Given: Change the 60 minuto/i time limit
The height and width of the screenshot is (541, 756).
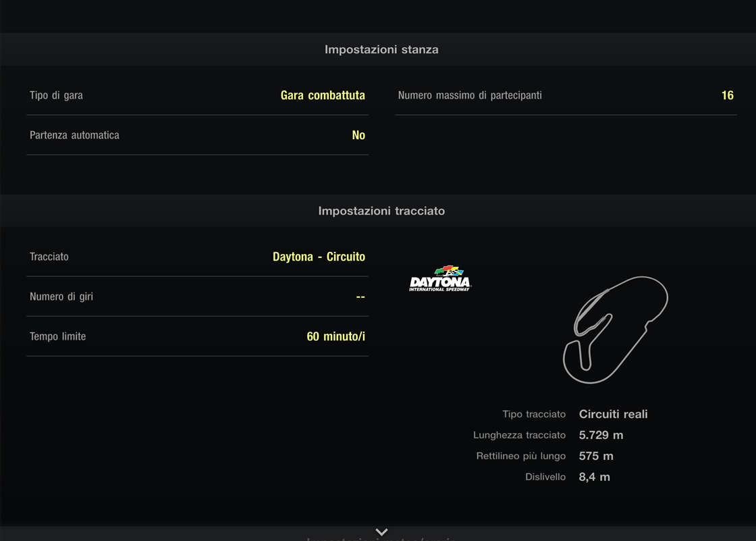Looking at the screenshot, I should [x=335, y=336].
